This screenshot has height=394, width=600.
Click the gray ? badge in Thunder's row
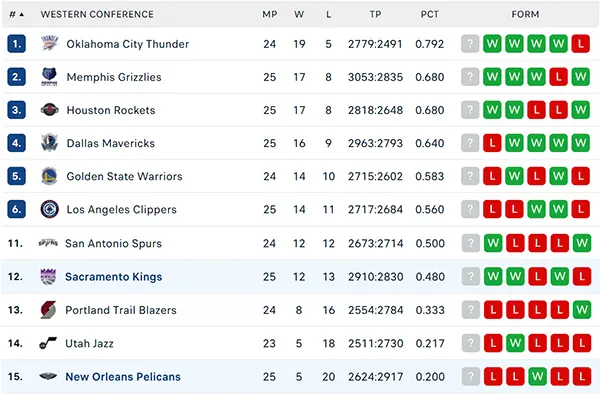coord(470,44)
